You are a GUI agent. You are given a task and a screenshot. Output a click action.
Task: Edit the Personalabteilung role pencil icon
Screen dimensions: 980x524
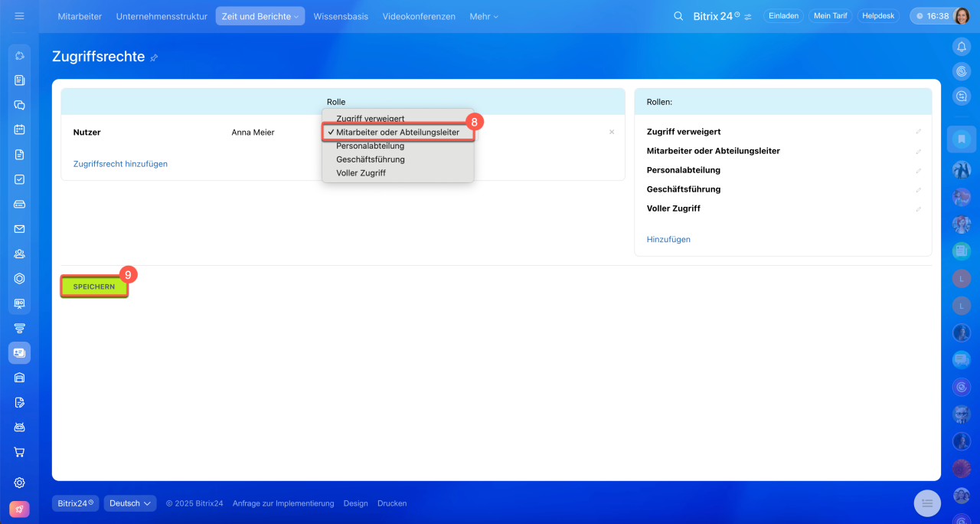tap(918, 170)
